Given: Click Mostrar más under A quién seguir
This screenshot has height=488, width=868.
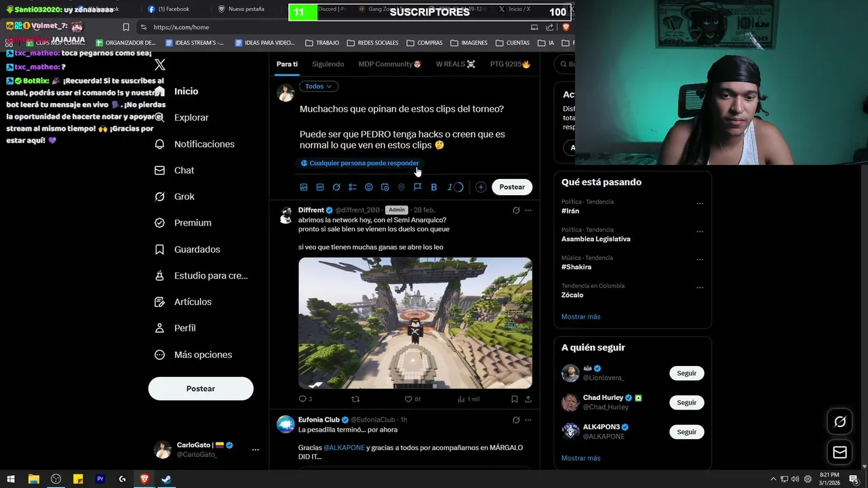Looking at the screenshot, I should (x=580, y=458).
